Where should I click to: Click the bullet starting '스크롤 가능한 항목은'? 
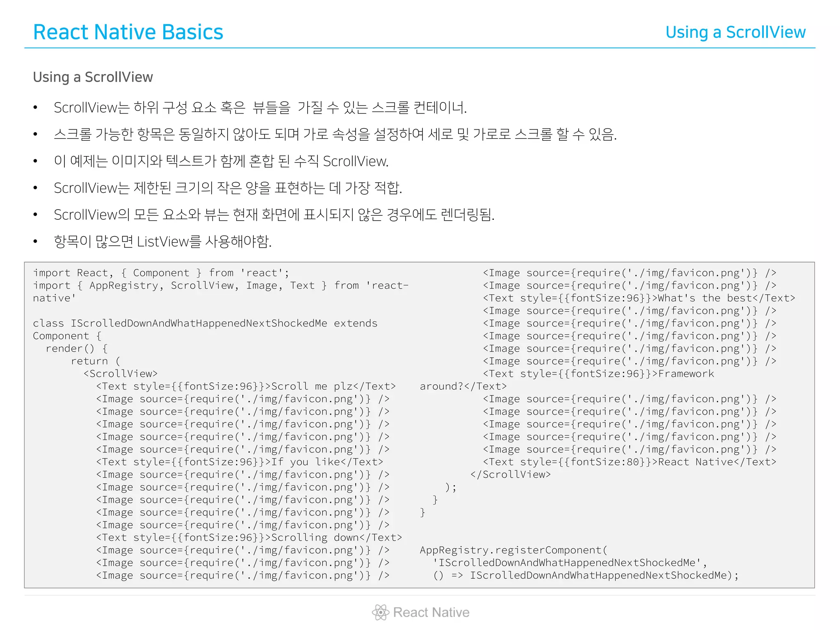click(335, 135)
